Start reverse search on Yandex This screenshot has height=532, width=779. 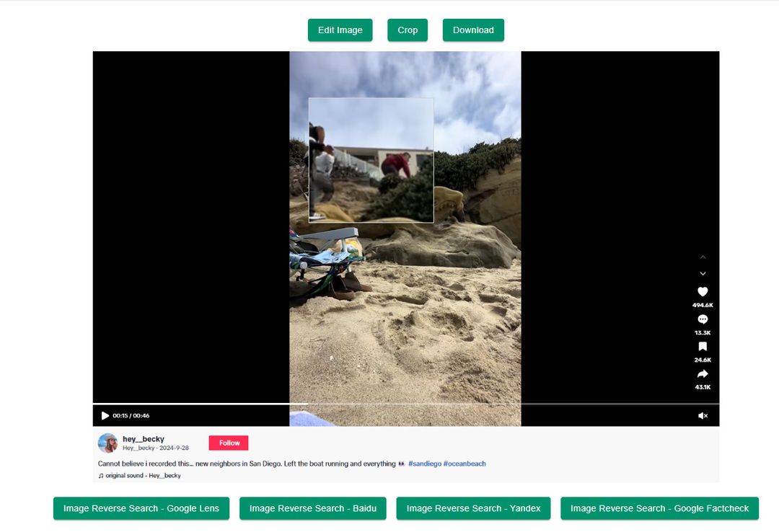pos(473,508)
